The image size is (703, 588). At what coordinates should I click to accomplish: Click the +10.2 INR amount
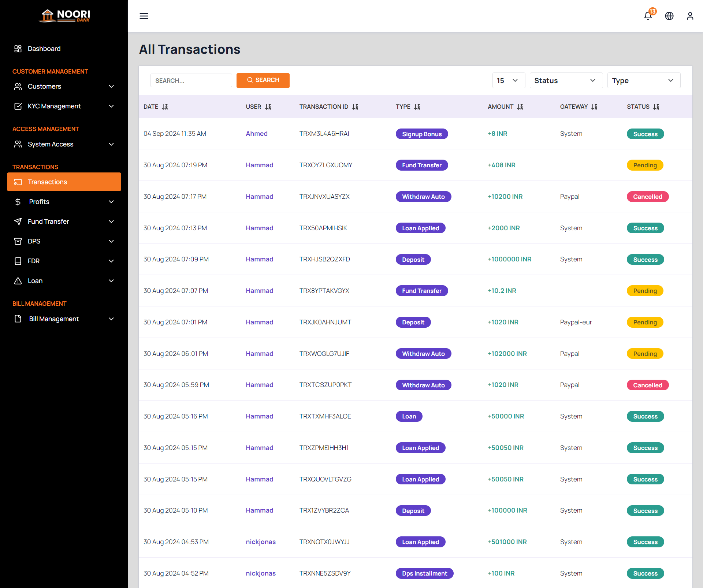pos(502,291)
